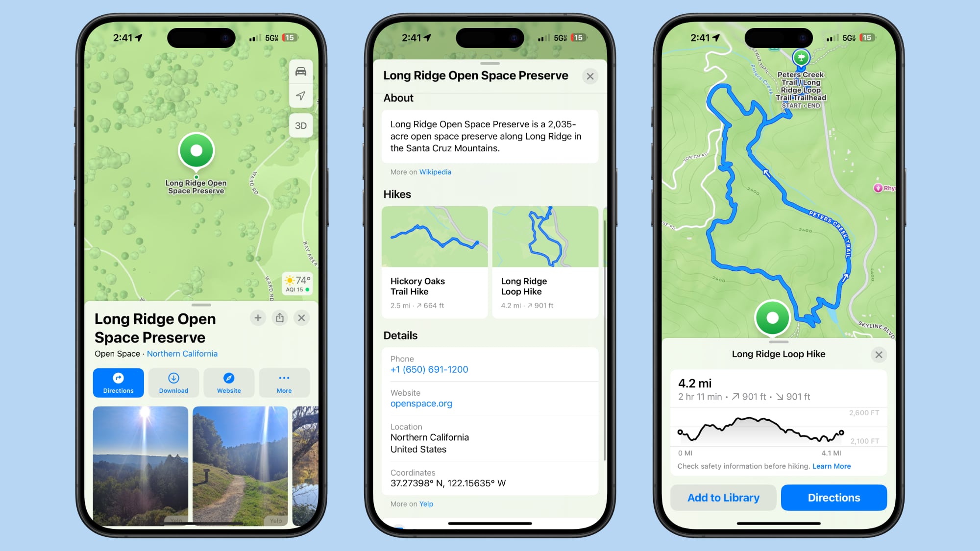
Task: Click the Directions button for Loop Hike
Action: [833, 498]
